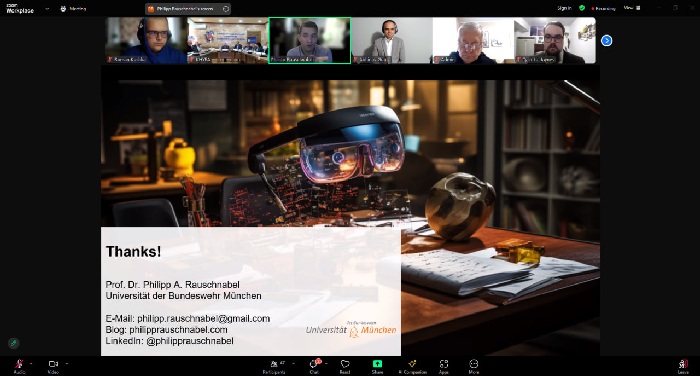Screen dimensions: 700x376
Task: Expand the Zoom Workplace dropdown arrow
Action: 47,9
